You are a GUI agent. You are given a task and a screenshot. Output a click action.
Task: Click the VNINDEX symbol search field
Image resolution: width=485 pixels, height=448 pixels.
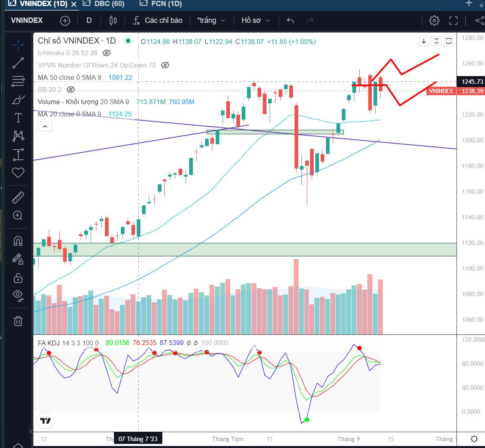tap(27, 21)
